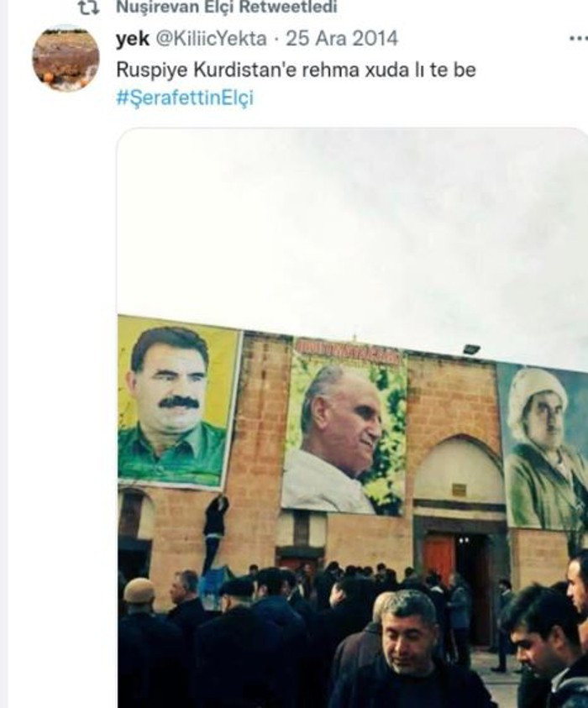Screen dimensions: 588x708
Task: Click the retweet arrows icon above the tweet
Action: (88, 8)
